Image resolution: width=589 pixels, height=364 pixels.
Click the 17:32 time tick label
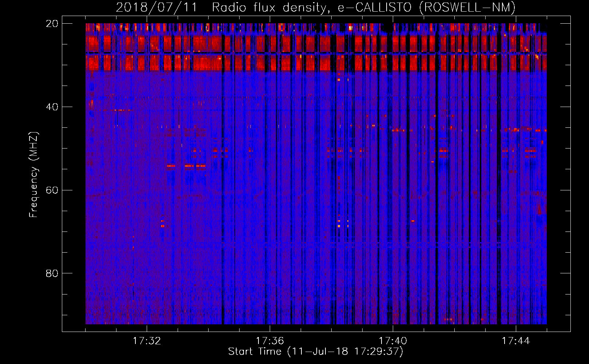147,341
